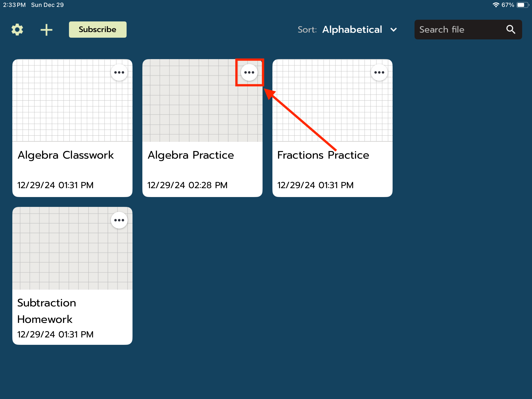Image resolution: width=532 pixels, height=399 pixels.
Task: Click the Subscribe button
Action: (98, 29)
